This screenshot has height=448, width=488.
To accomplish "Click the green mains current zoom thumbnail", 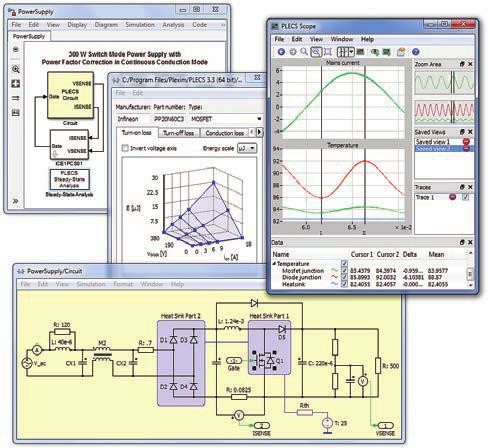I will tap(444, 82).
